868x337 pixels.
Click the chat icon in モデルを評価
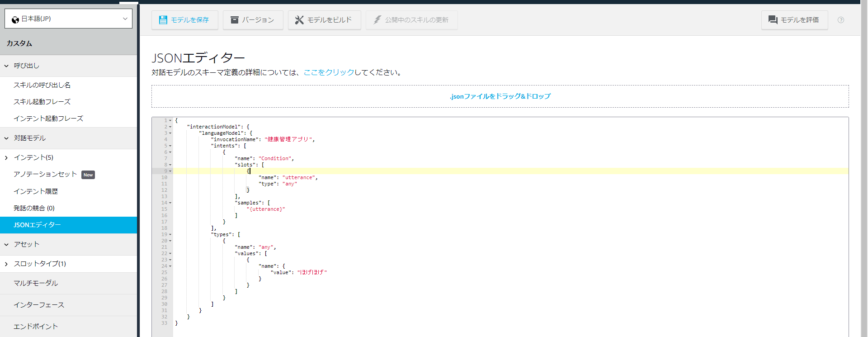point(773,20)
